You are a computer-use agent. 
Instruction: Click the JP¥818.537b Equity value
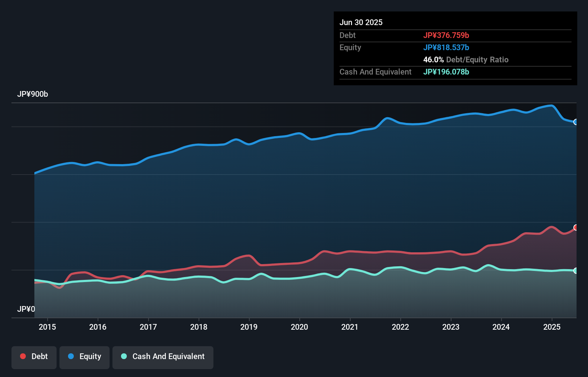(x=446, y=47)
